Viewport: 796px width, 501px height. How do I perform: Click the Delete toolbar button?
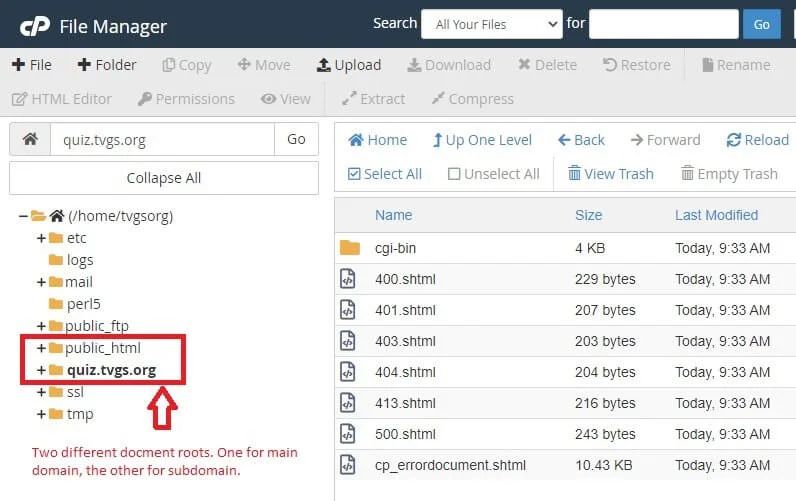pos(547,65)
